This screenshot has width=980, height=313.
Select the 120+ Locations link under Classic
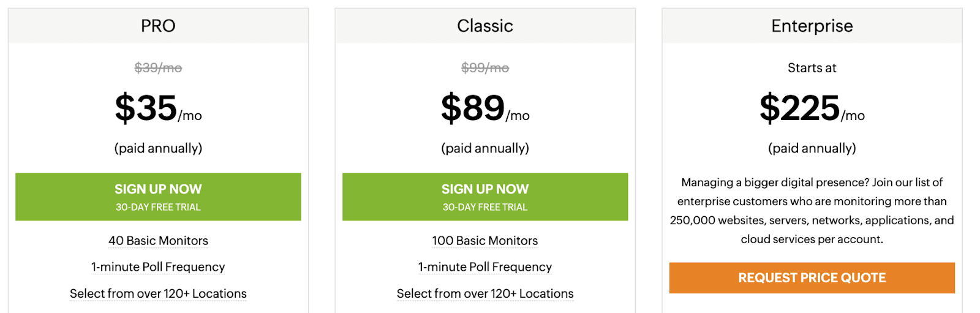coord(484,293)
